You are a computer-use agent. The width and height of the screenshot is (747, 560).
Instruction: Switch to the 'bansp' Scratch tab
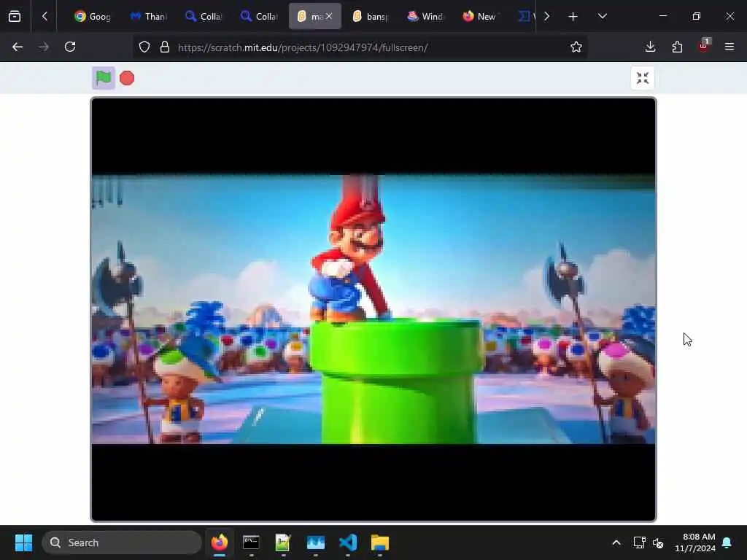click(x=370, y=17)
